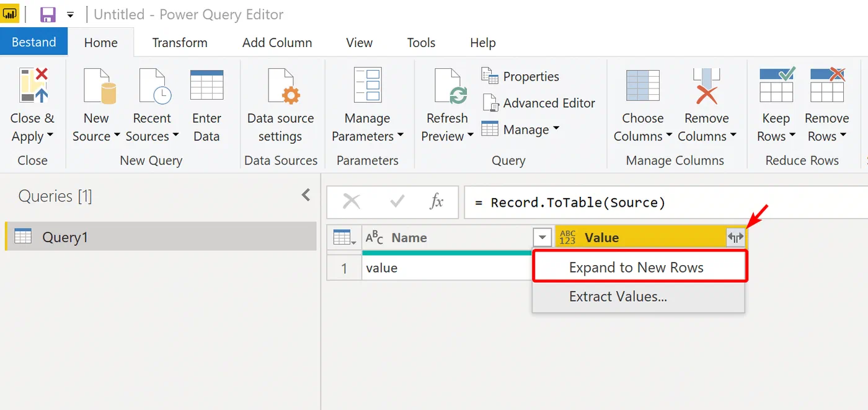Viewport: 868px width, 410px height.
Task: Expand the Remove Columns dropdown arrow
Action: (733, 136)
